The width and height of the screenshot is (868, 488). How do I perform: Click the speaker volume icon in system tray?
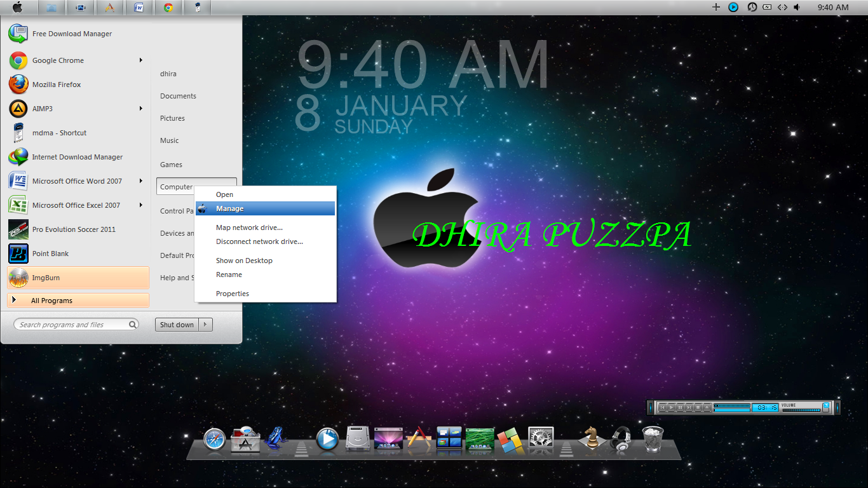click(797, 8)
